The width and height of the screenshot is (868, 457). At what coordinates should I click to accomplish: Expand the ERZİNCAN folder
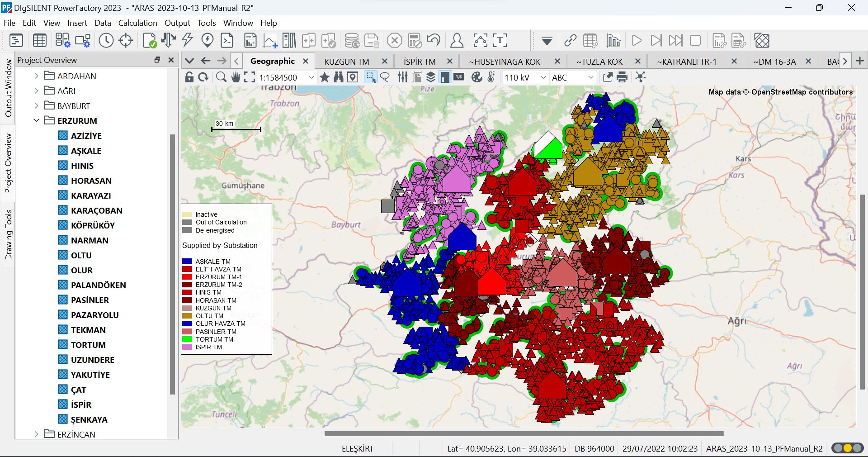(37, 434)
